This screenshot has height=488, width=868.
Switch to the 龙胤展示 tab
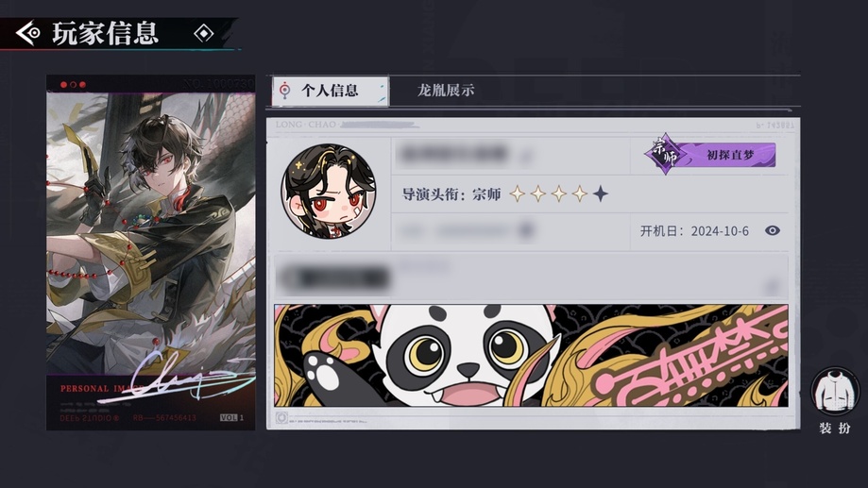coord(446,91)
